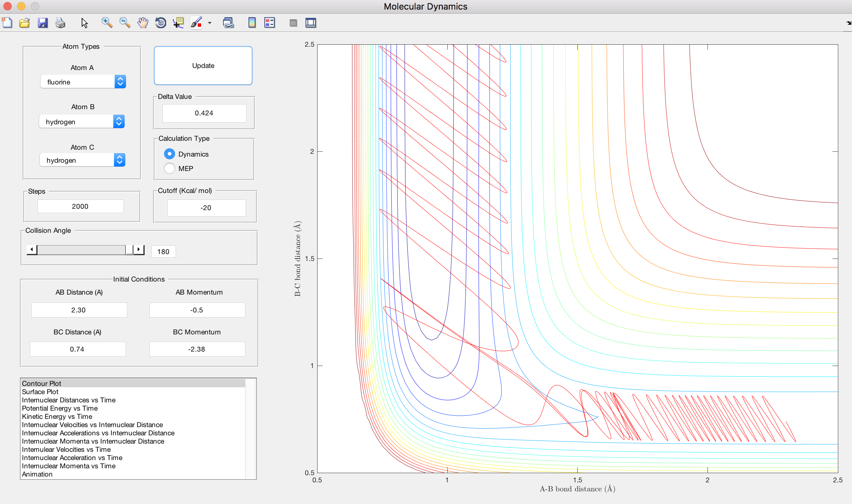
Task: Click the Link Plot icon
Action: 228,23
